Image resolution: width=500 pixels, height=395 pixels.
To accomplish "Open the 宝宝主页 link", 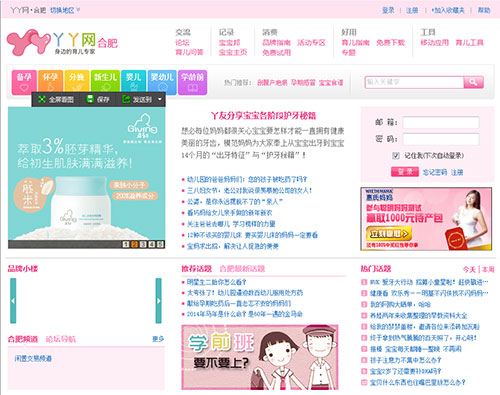I will [x=233, y=52].
